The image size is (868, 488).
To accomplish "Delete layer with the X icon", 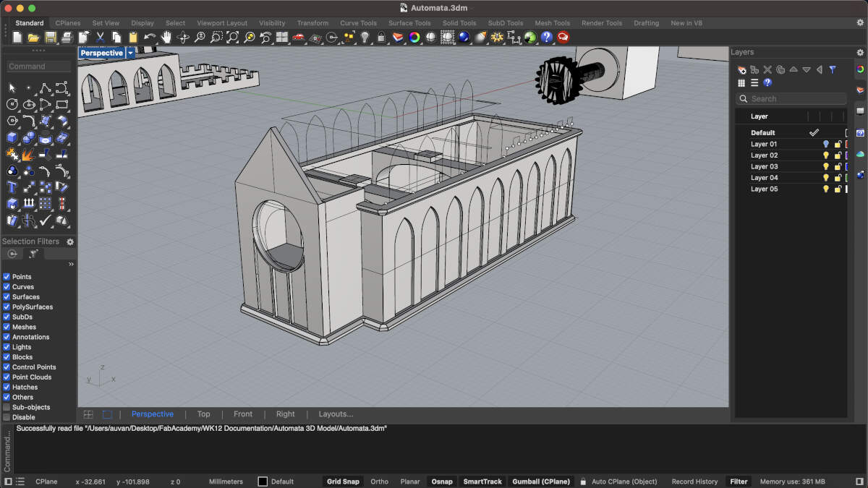I will pyautogui.click(x=768, y=69).
